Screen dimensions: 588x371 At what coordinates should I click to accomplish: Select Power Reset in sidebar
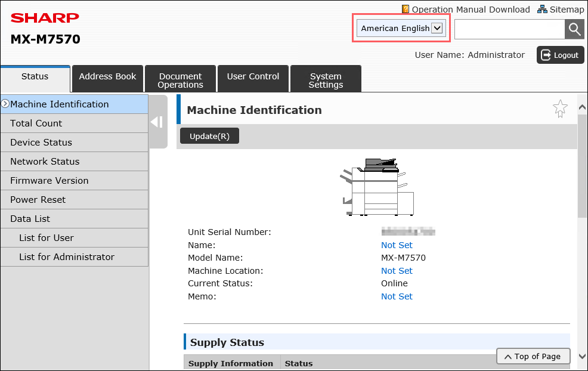point(75,200)
